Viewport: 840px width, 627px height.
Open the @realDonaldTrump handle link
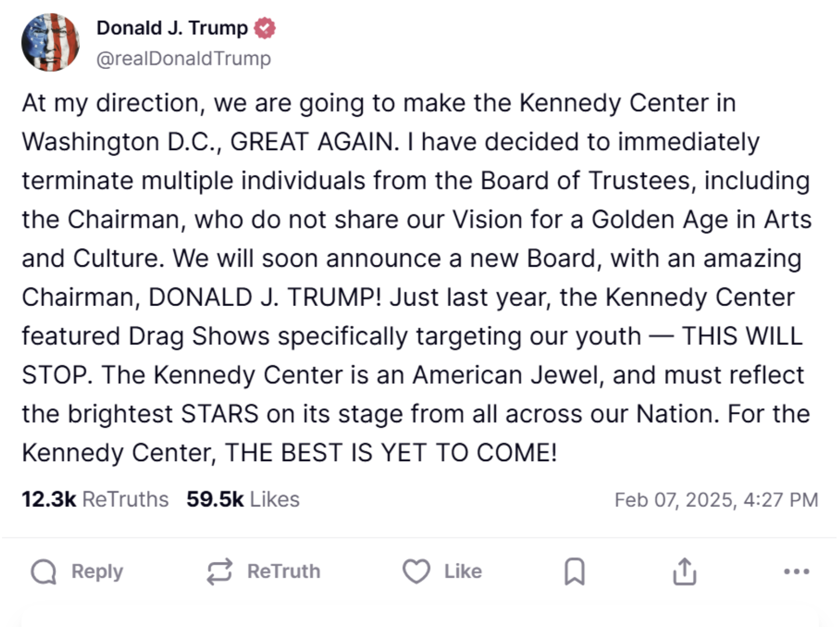coord(183,59)
